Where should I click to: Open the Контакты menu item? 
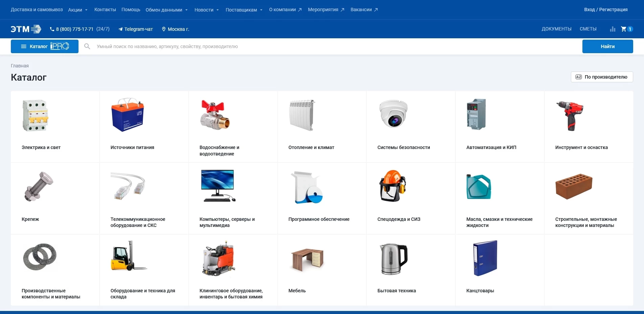point(105,9)
